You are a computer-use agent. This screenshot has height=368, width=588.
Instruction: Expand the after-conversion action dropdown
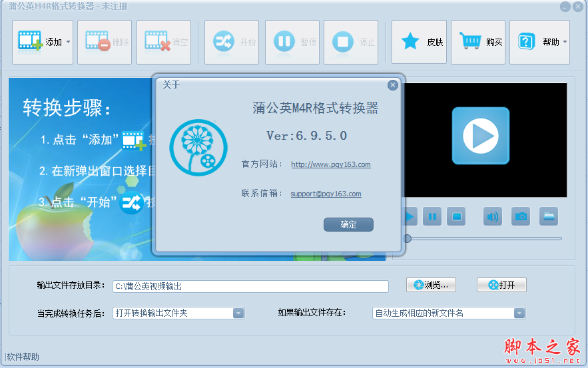pyautogui.click(x=238, y=313)
